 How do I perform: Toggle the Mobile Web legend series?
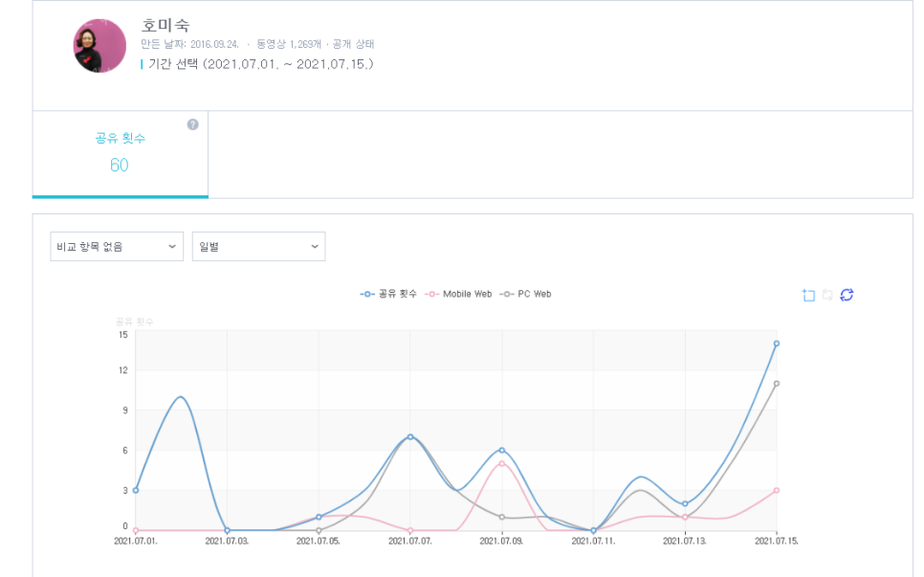click(x=459, y=294)
